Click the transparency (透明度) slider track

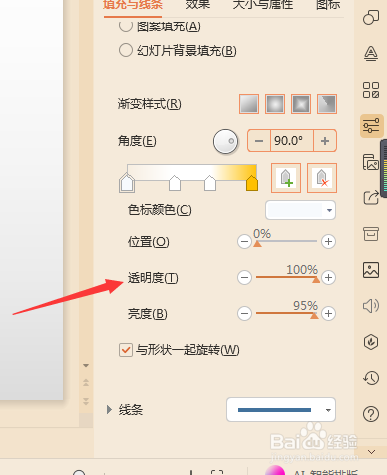pos(286,277)
